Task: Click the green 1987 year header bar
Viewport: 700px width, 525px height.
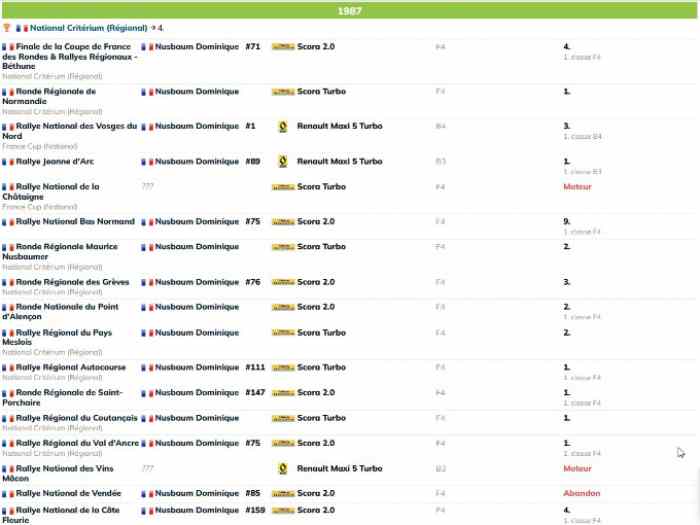Action: [x=350, y=11]
